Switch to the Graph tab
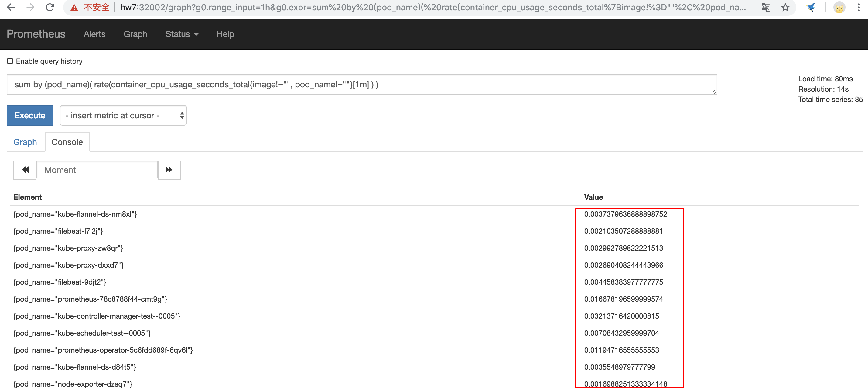The height and width of the screenshot is (389, 868). [25, 142]
